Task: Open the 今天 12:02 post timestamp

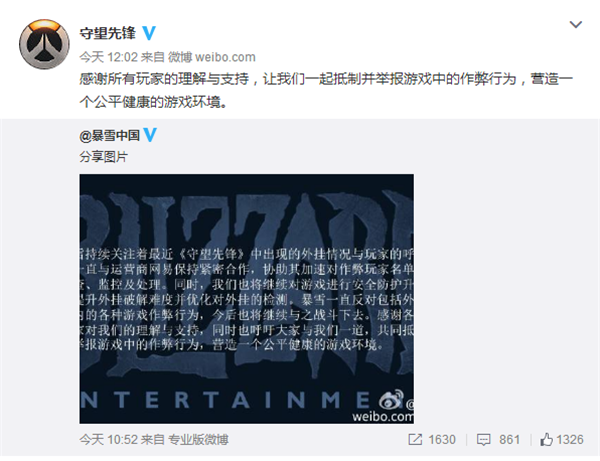Action: [x=108, y=57]
